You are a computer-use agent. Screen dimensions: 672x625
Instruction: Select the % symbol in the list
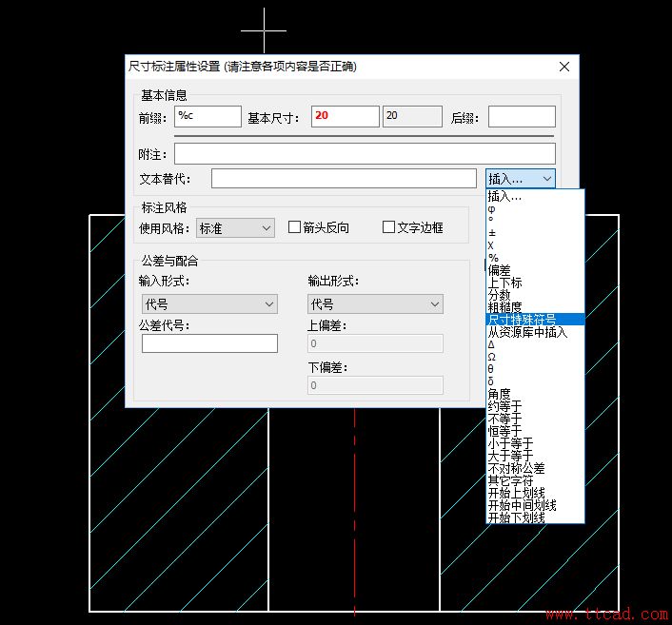(x=535, y=258)
